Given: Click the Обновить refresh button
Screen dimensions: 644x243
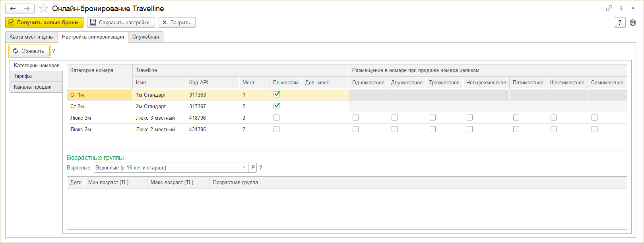Looking at the screenshot, I should [29, 51].
